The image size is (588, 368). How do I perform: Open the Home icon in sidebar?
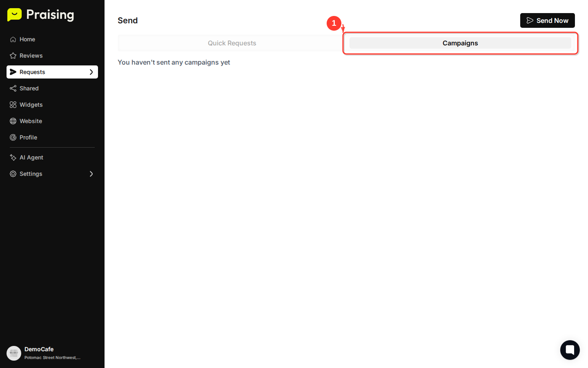tap(13, 39)
